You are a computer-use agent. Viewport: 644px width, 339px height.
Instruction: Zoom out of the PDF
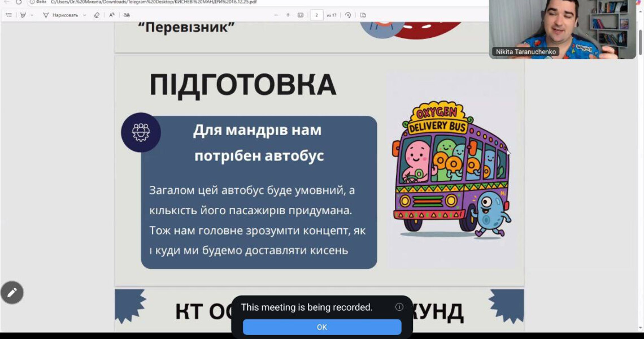click(276, 15)
